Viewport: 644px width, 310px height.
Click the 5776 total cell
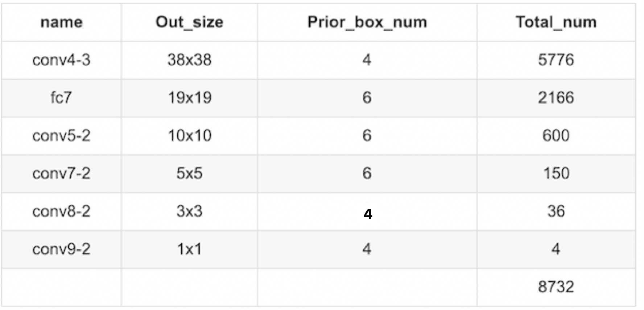[556, 60]
